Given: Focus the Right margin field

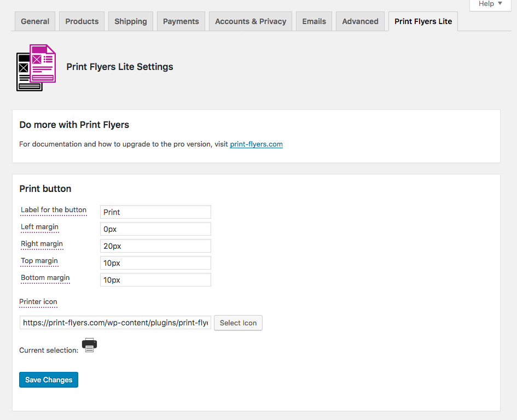Looking at the screenshot, I should (x=155, y=246).
